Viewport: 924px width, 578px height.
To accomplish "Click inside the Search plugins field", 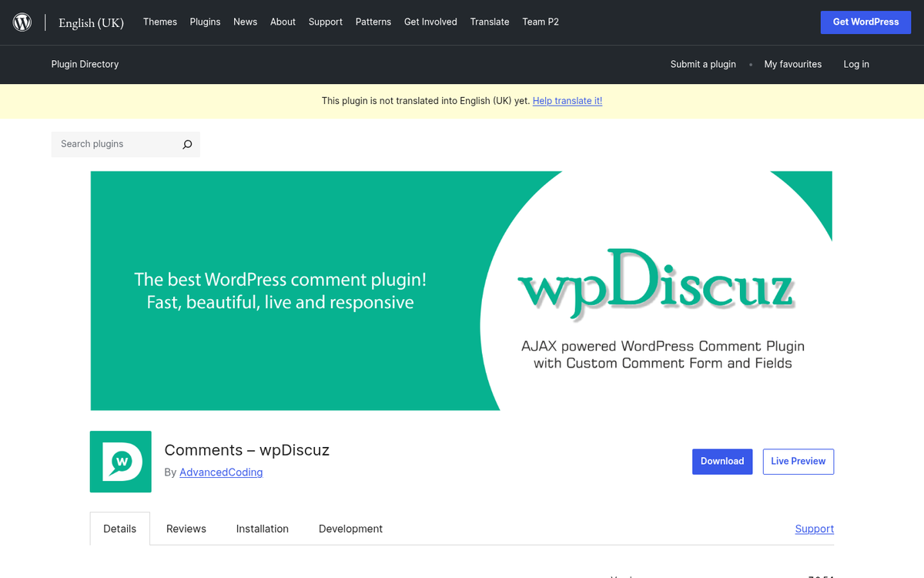I will [x=115, y=144].
